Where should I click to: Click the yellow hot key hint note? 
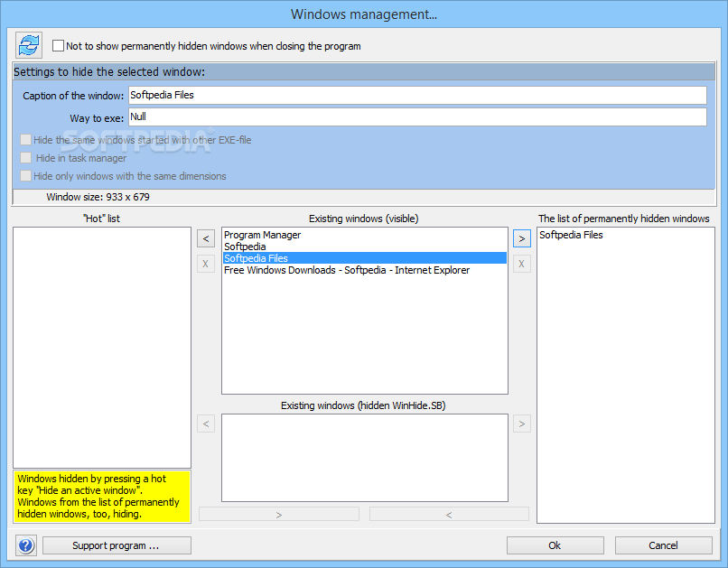coord(102,497)
